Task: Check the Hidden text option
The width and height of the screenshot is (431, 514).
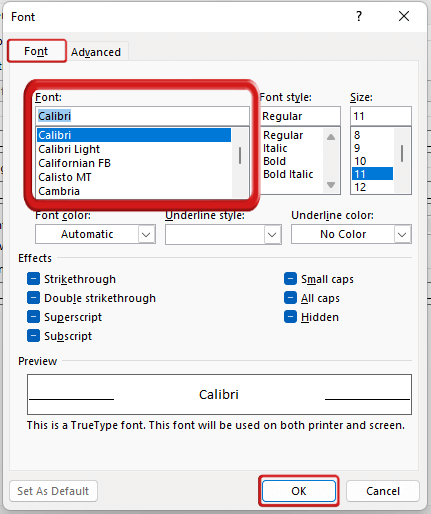Action: pos(290,317)
